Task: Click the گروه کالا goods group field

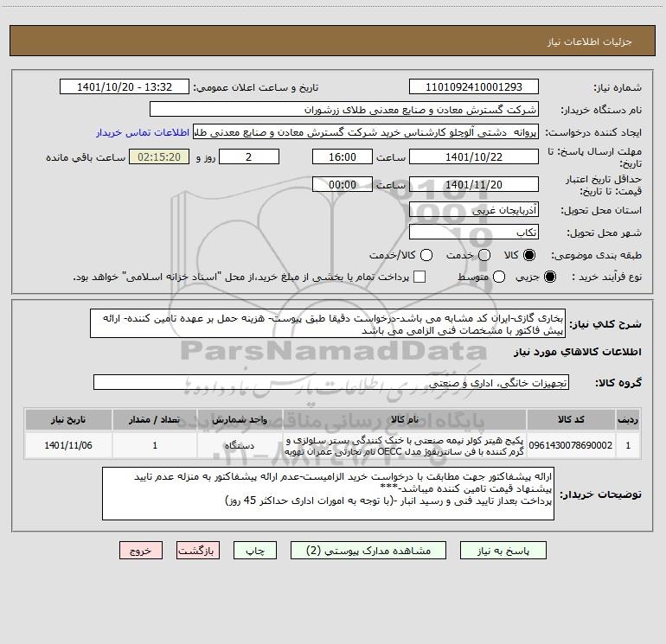Action: [x=331, y=382]
